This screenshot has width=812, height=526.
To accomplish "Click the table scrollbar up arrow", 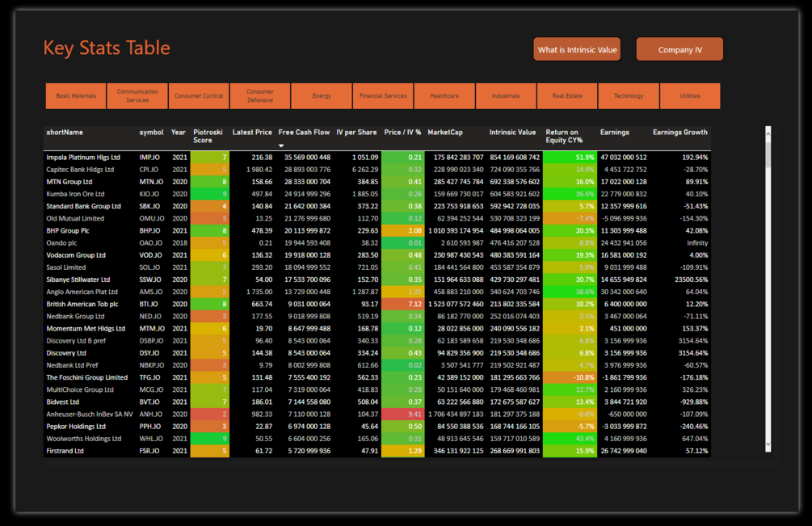I will pyautogui.click(x=768, y=133).
